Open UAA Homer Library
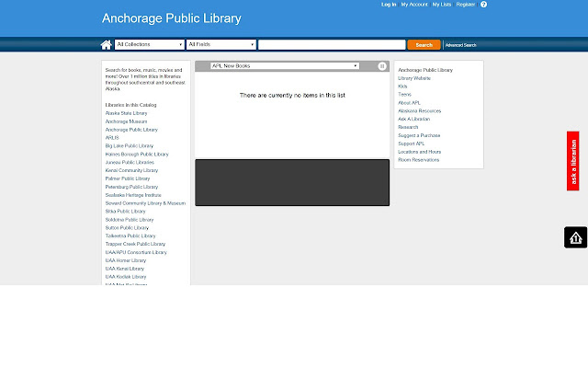Image resolution: width=588 pixels, height=368 pixels. [126, 260]
